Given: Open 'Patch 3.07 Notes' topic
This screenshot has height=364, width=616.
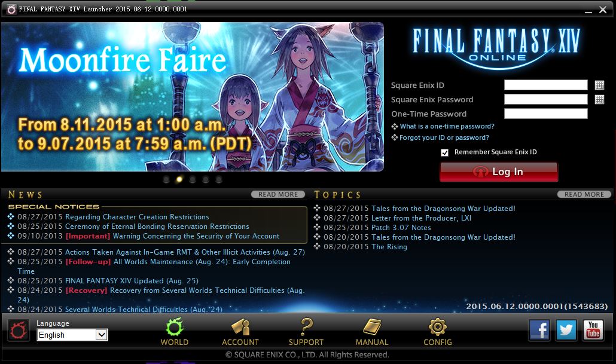Looking at the screenshot, I should [401, 228].
